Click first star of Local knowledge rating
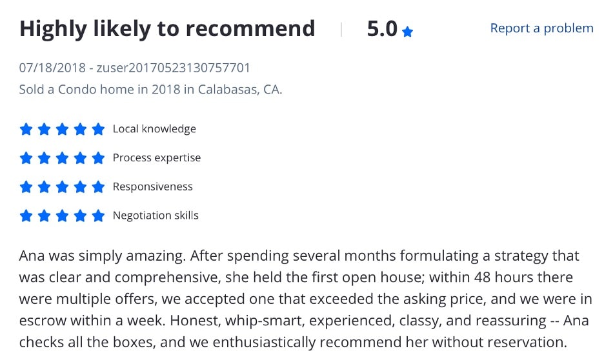The width and height of the screenshot is (604, 364). click(26, 129)
